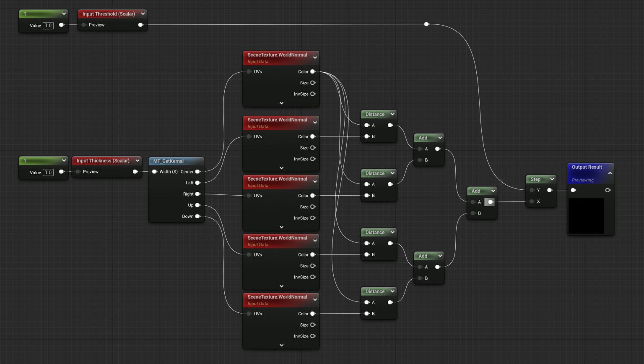The image size is (644, 364).
Task: Expand details of the bottom SceneTexture:WorldNormal node
Action: tap(281, 345)
